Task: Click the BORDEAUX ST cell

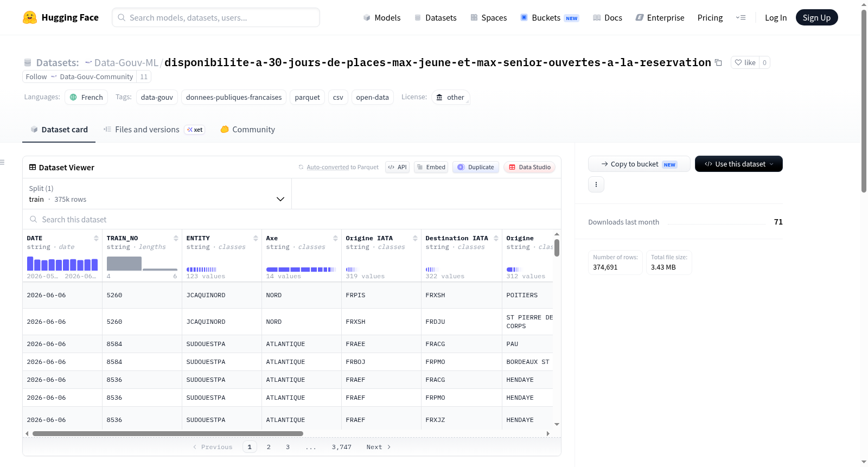Action: [527, 362]
